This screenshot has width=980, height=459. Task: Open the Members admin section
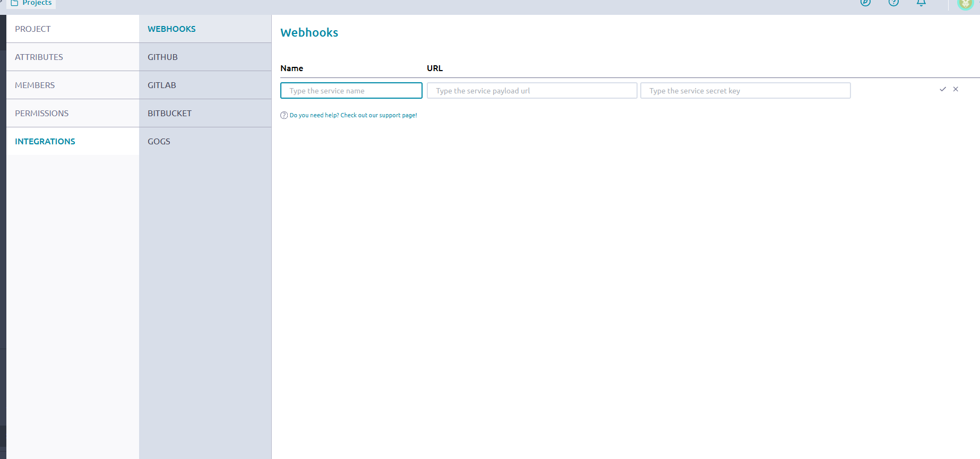[x=35, y=85]
